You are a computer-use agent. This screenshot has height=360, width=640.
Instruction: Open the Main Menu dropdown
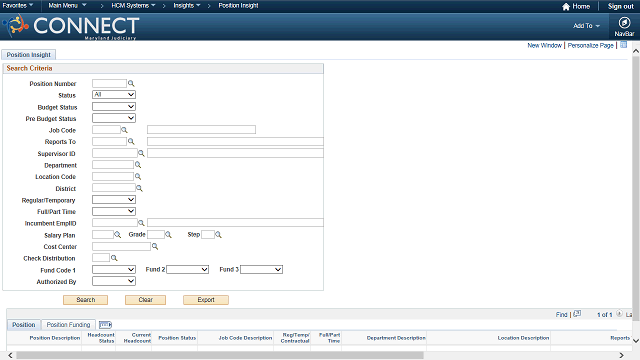pyautogui.click(x=67, y=6)
